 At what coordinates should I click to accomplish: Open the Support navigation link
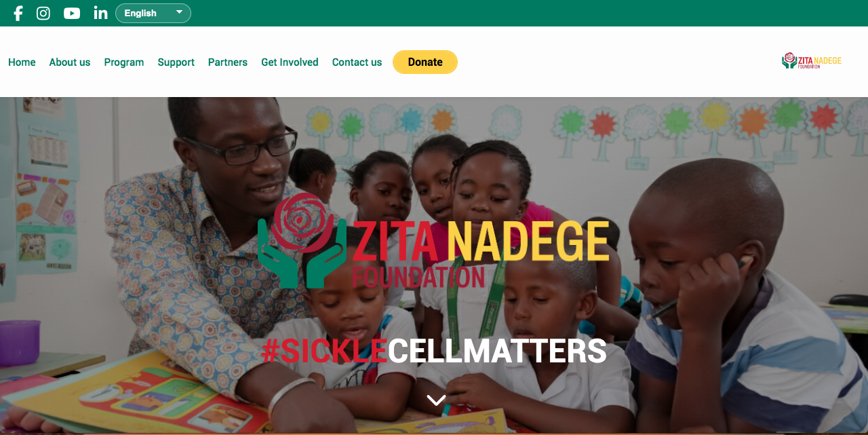(176, 62)
